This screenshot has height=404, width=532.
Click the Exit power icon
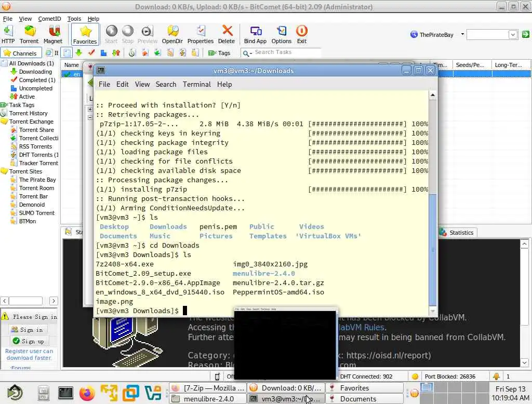pyautogui.click(x=302, y=34)
